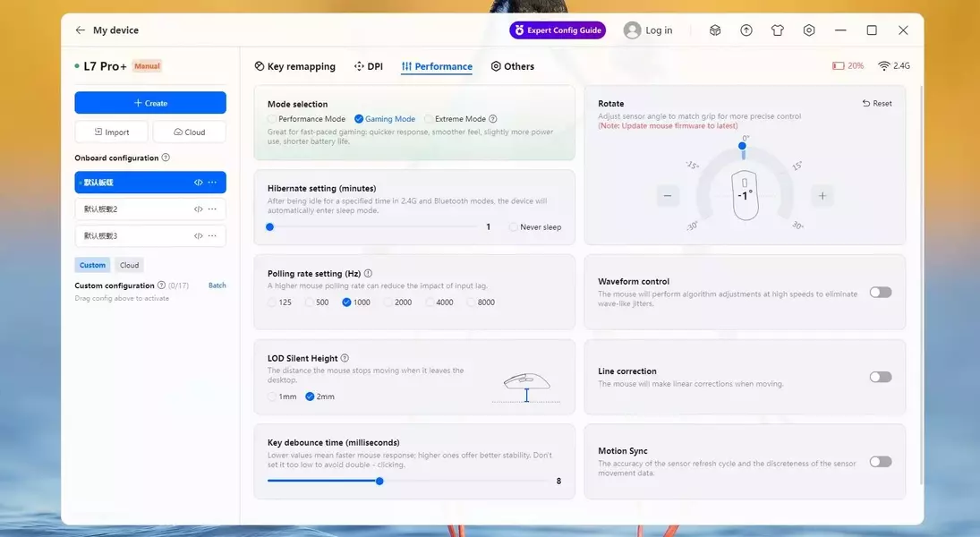This screenshot has width=980, height=537.
Task: Switch to the DPI tab
Action: coord(369,66)
